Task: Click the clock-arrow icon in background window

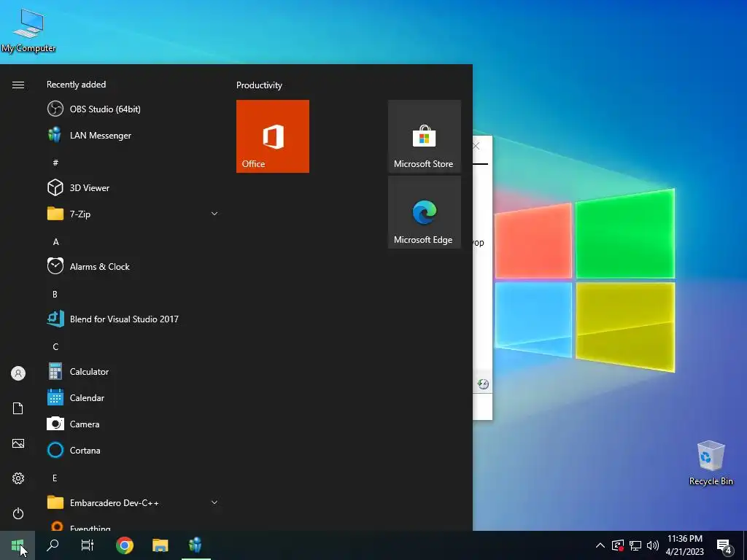Action: 483,384
